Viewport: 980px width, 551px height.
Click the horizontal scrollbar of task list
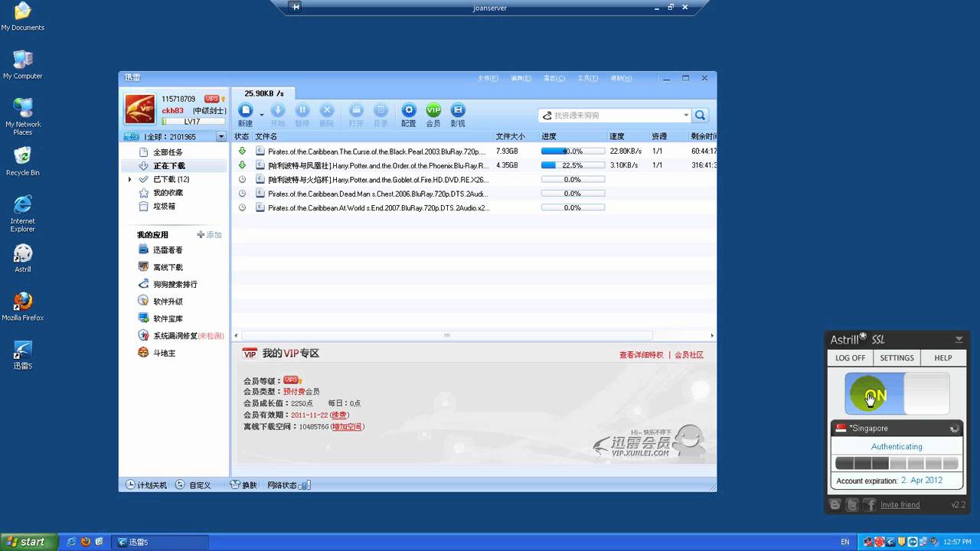(x=446, y=335)
